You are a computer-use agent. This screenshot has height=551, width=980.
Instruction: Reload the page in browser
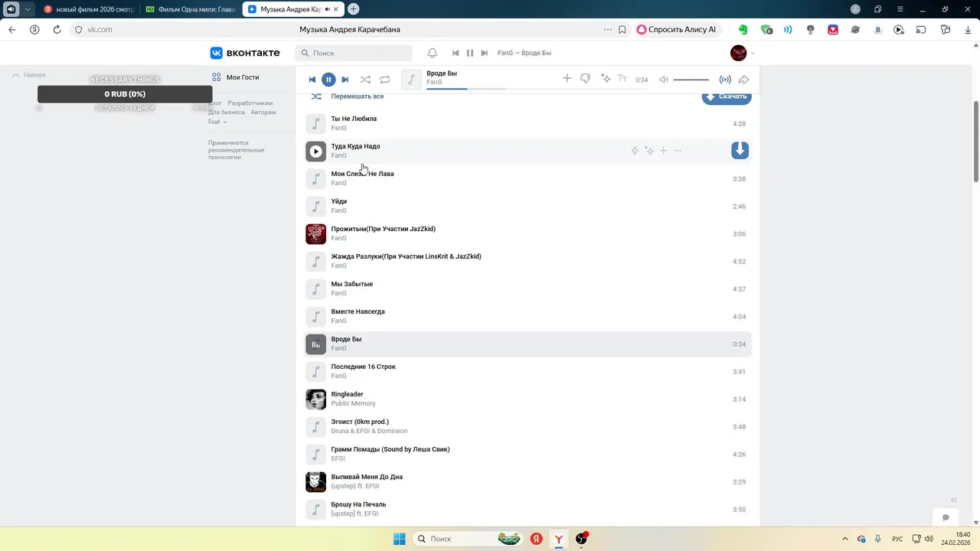(x=57, y=29)
